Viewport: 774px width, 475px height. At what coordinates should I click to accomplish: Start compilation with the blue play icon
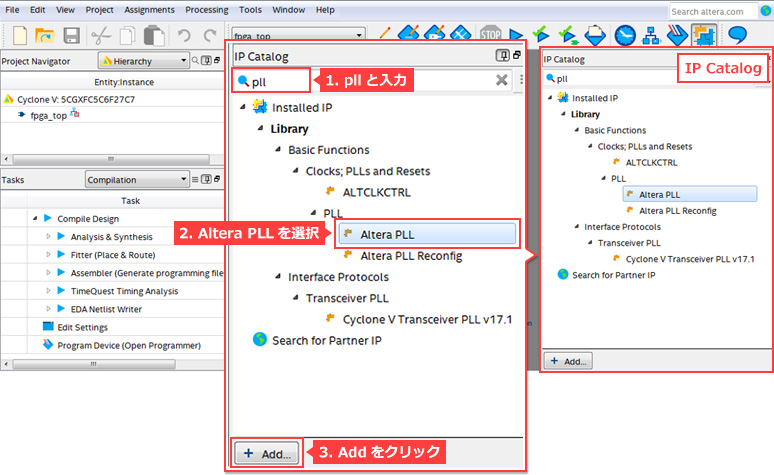point(516,35)
